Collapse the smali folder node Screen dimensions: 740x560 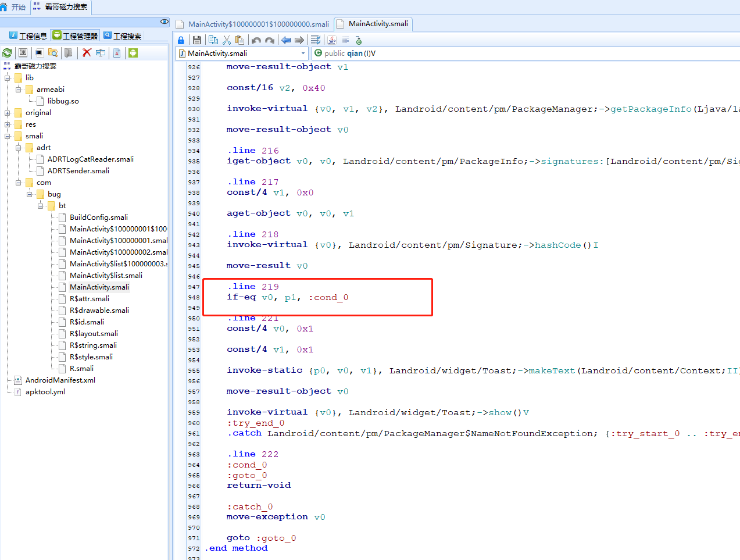8,136
